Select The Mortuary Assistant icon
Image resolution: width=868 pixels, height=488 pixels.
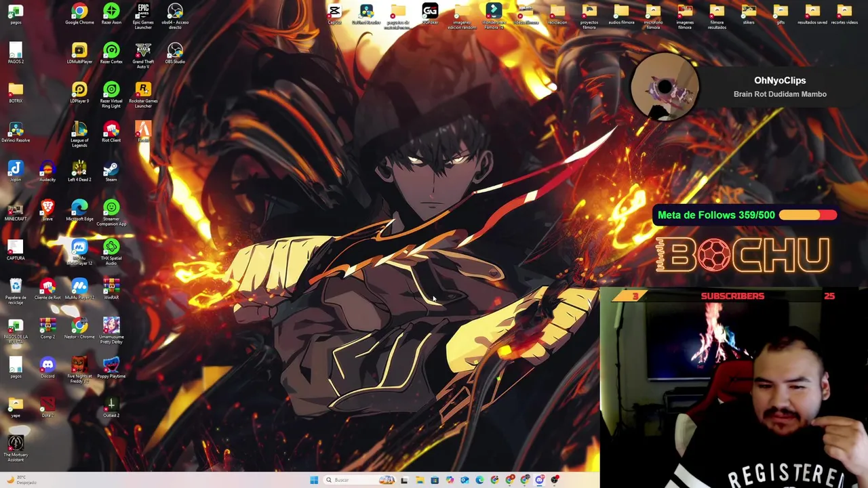pyautogui.click(x=16, y=449)
